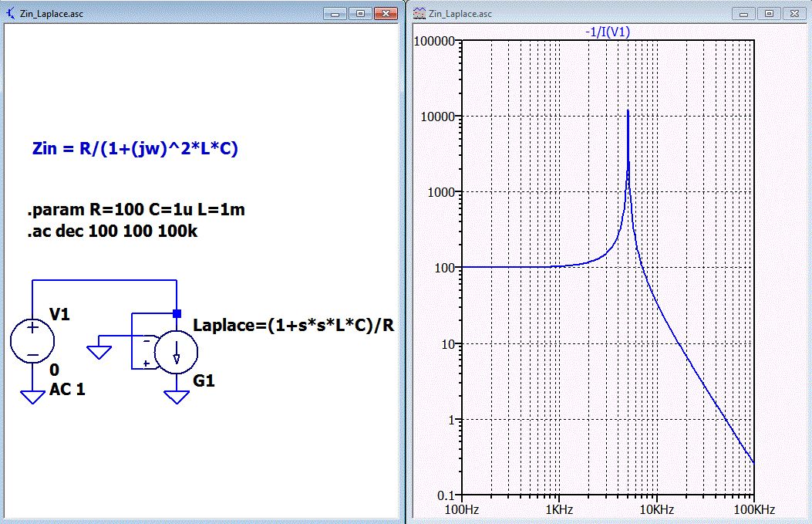The width and height of the screenshot is (812, 524).
Task: Click the resonance peak of the plotted curve
Action: pyautogui.click(x=628, y=112)
